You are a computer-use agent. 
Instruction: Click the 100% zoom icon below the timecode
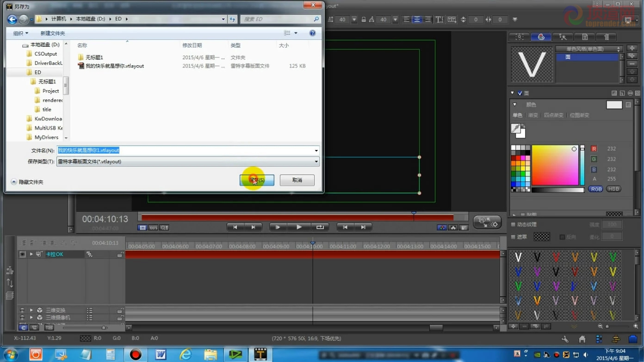point(153,228)
